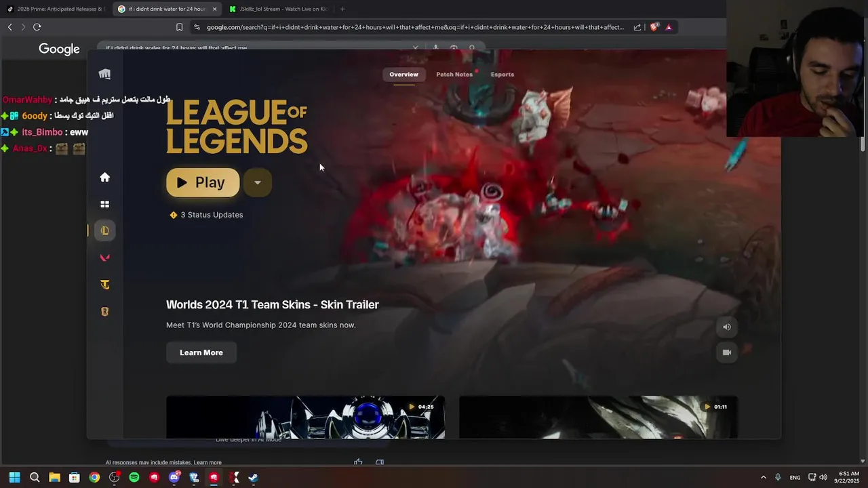Screen dimensions: 868x488
Task: Select Valorant icon in sidebar
Action: click(104, 258)
